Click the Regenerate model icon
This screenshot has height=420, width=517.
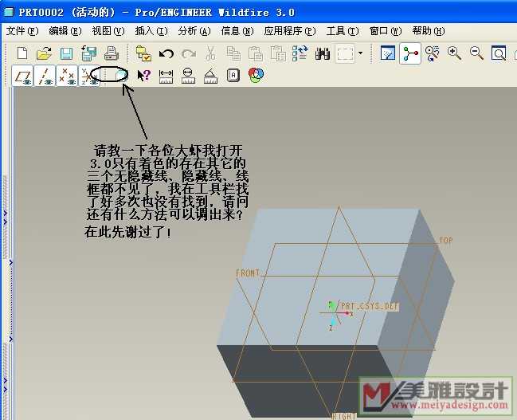click(x=300, y=53)
